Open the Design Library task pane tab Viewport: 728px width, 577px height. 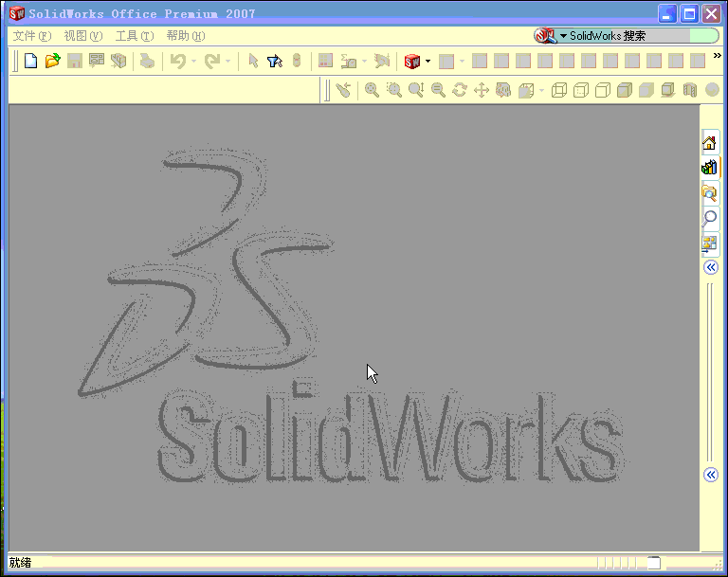click(x=709, y=167)
